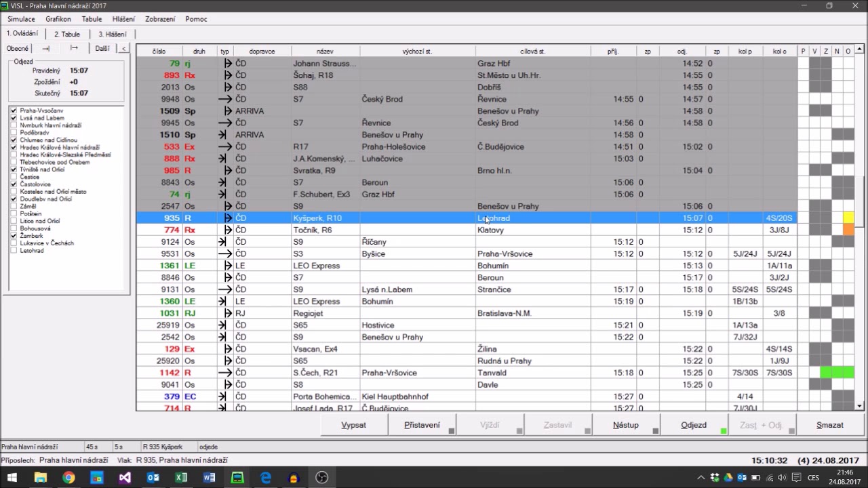Uncheck Žamberk station
This screenshot has height=488, width=868.
coord(14,236)
